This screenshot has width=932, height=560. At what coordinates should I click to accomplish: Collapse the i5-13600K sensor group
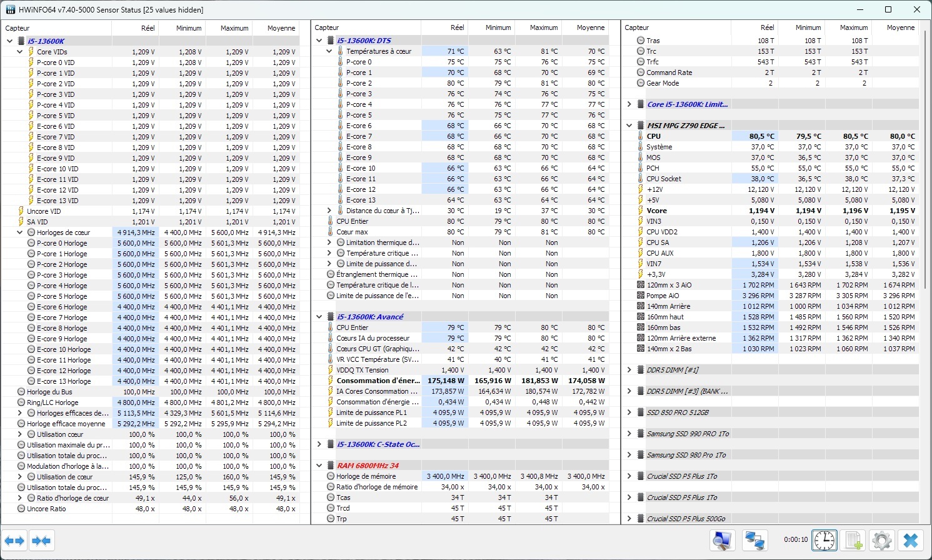click(9, 41)
